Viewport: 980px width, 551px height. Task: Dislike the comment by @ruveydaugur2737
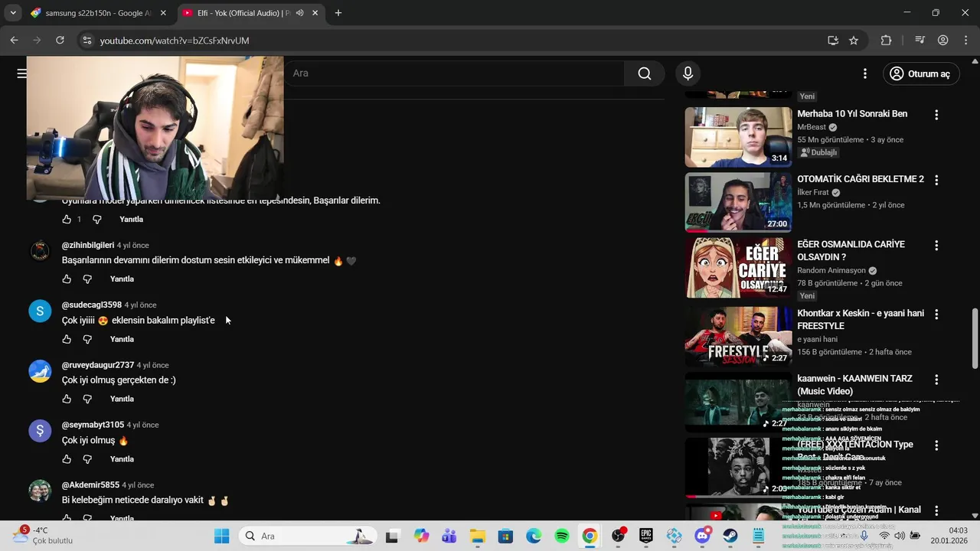click(x=87, y=399)
